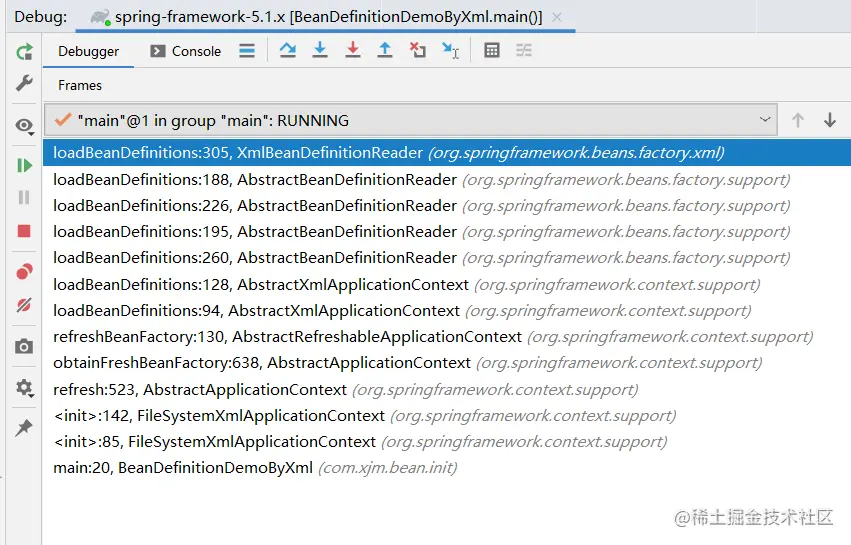
Task: Stop the debug process
Action: coord(24,231)
